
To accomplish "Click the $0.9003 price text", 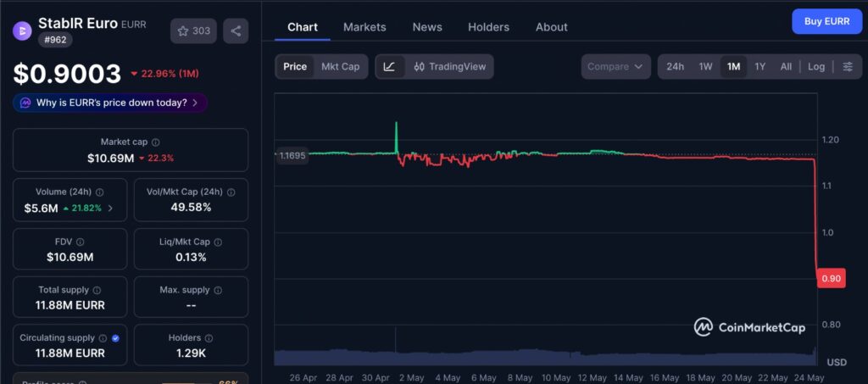I will pyautogui.click(x=67, y=74).
